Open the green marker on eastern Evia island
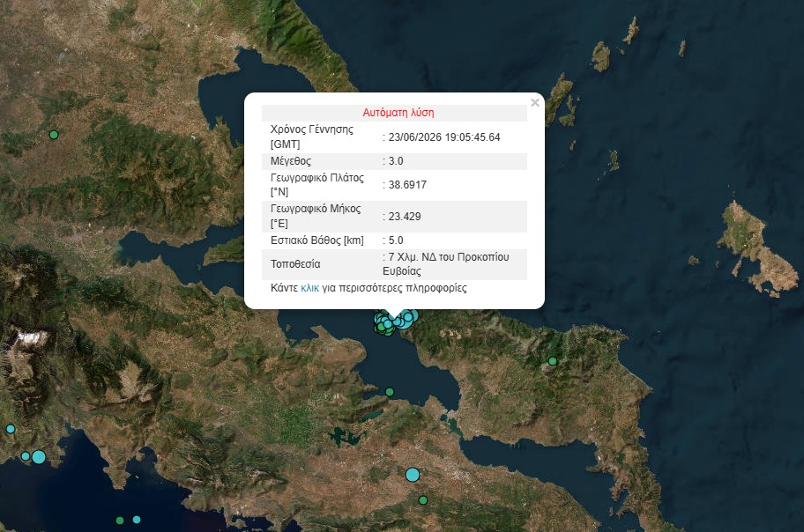 (552, 361)
